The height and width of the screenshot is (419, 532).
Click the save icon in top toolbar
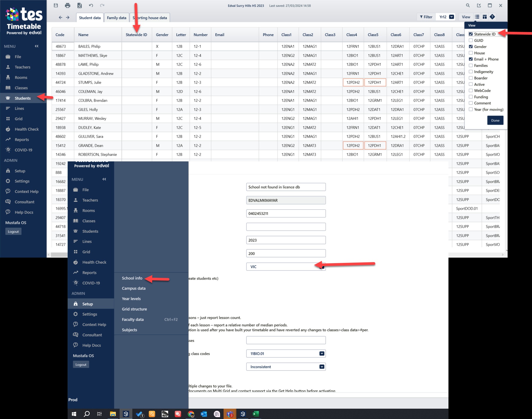[x=56, y=5]
